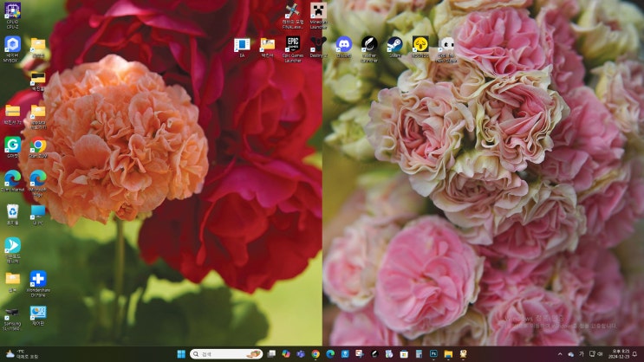Open the EA app desktop shortcut
The image size is (644, 362).
click(242, 48)
